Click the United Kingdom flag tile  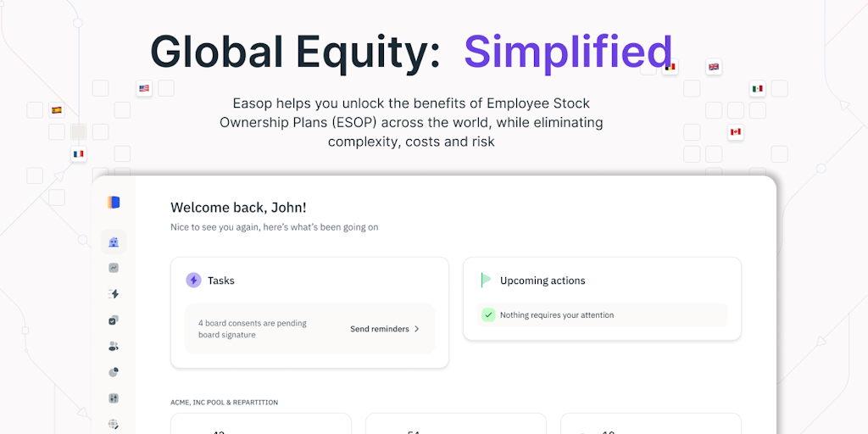click(714, 67)
